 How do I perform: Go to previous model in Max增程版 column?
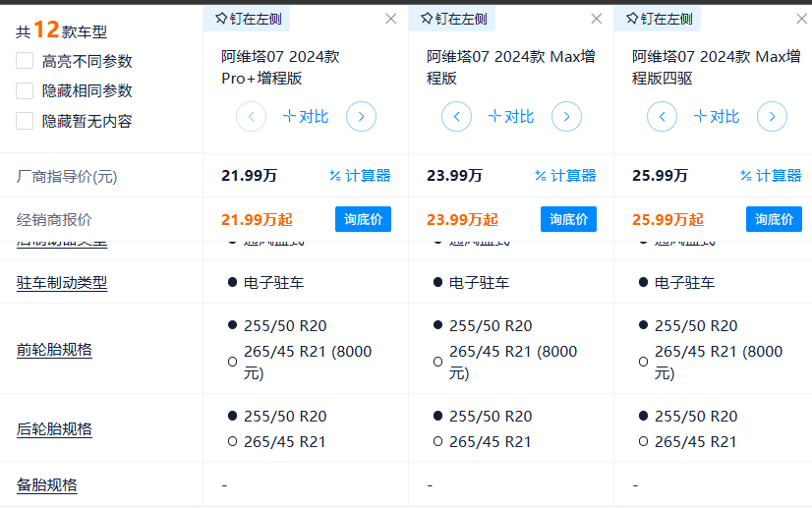pyautogui.click(x=457, y=117)
